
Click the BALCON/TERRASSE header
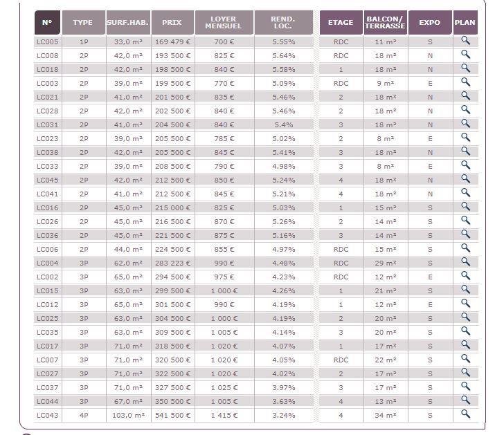pos(386,22)
